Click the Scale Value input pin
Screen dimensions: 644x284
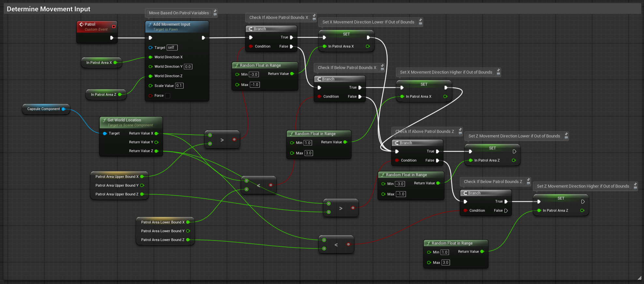[150, 86]
